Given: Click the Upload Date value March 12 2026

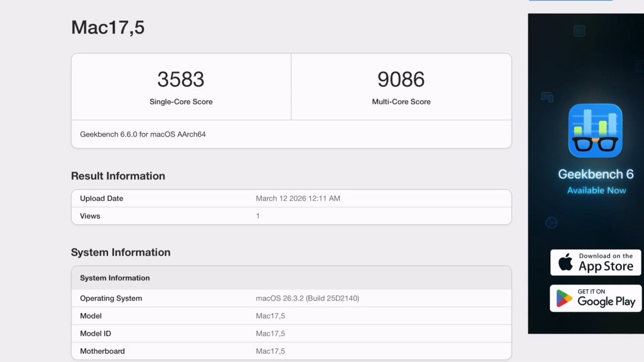Looking at the screenshot, I should click(x=298, y=199).
